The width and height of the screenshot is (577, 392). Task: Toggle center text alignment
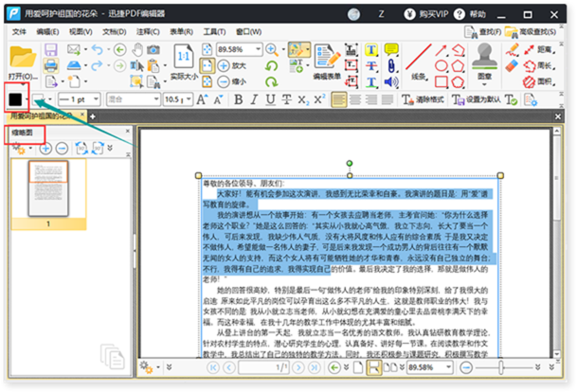pos(355,99)
